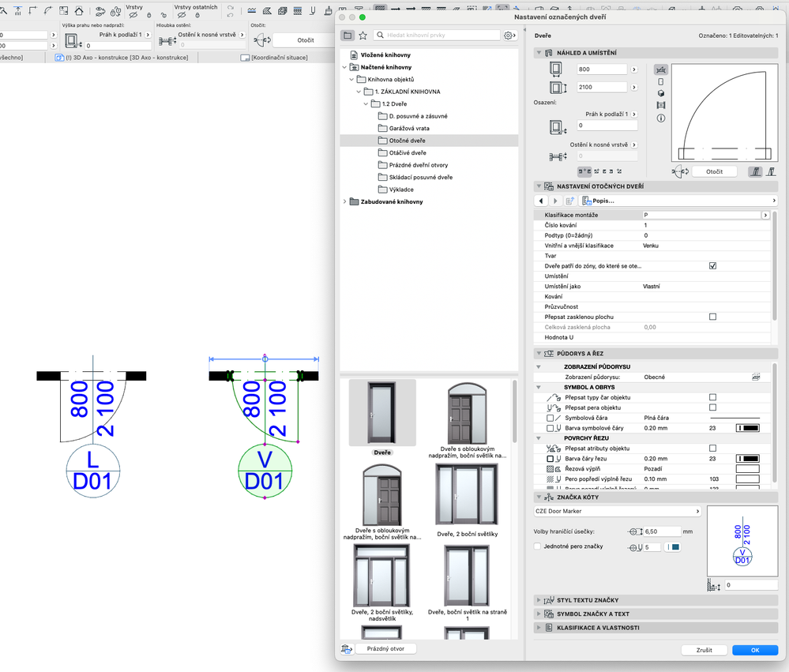Show section preview icon

point(661,105)
